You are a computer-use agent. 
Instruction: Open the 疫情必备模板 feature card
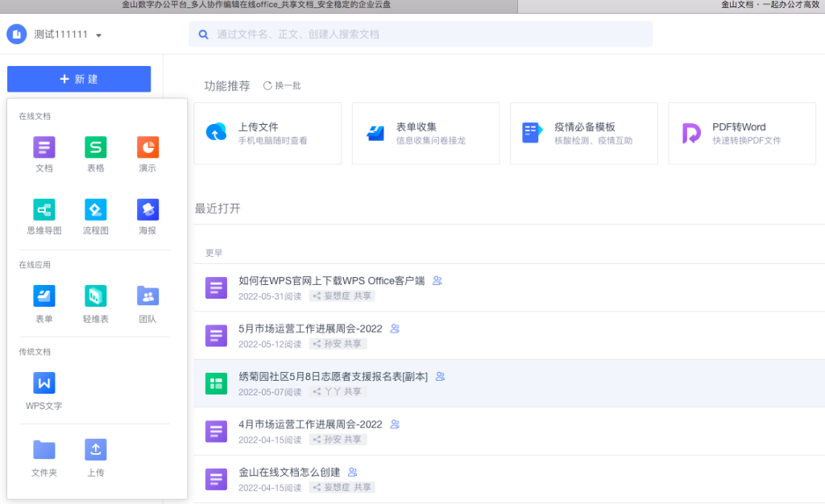(x=584, y=134)
